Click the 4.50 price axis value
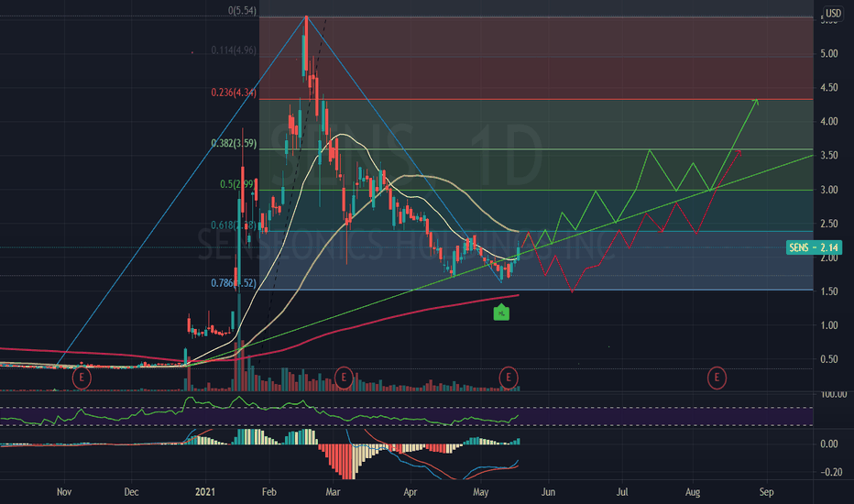Viewport: 854px width, 504px height. coord(829,88)
